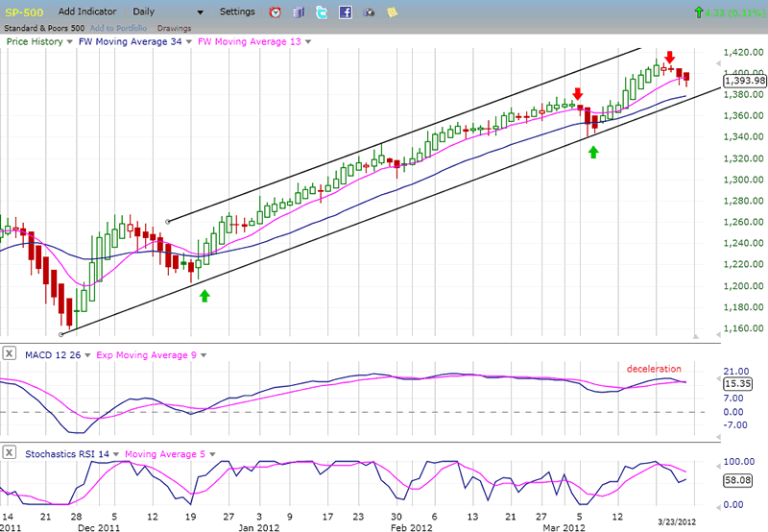Click the camera snapshot icon
Screen dimensions: 768x532
tap(368, 12)
